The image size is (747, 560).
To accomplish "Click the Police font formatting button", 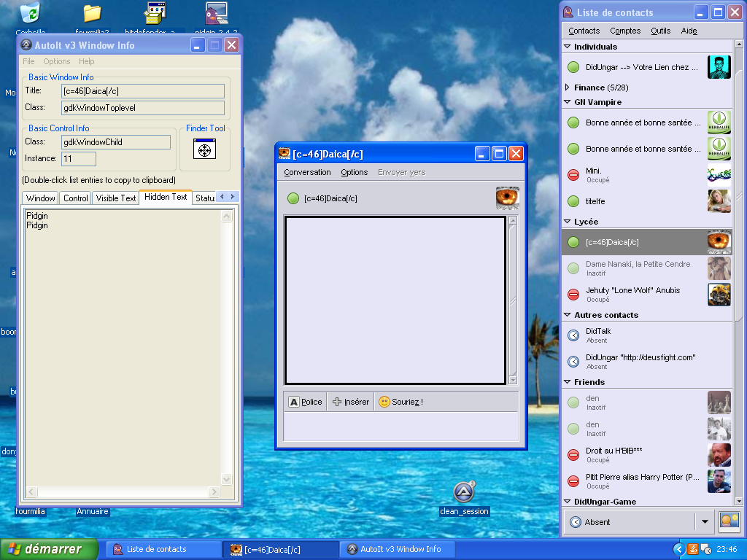I will 305,402.
